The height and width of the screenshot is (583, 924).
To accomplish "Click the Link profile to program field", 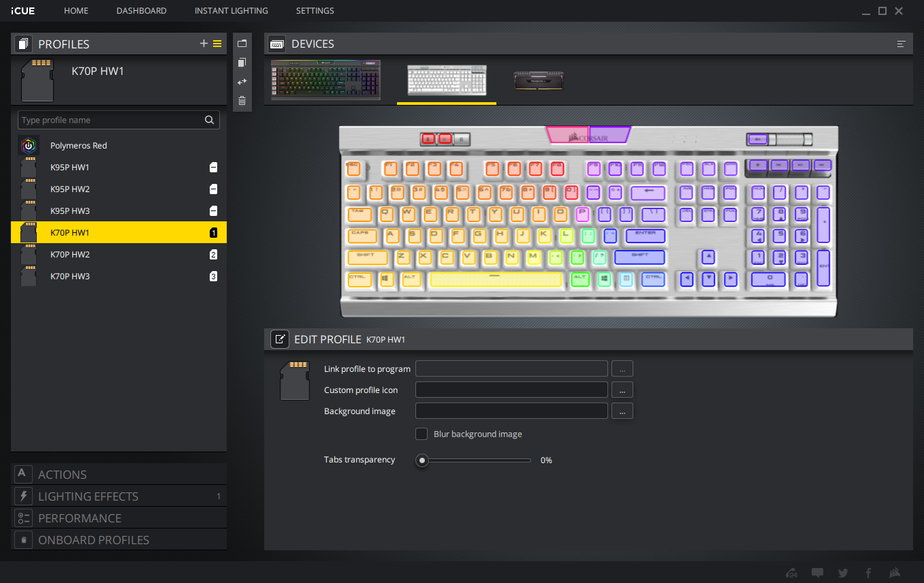I will point(511,369).
